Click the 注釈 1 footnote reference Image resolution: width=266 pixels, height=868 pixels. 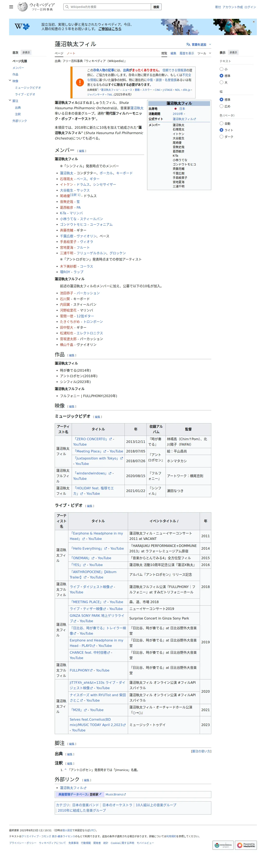75,195
